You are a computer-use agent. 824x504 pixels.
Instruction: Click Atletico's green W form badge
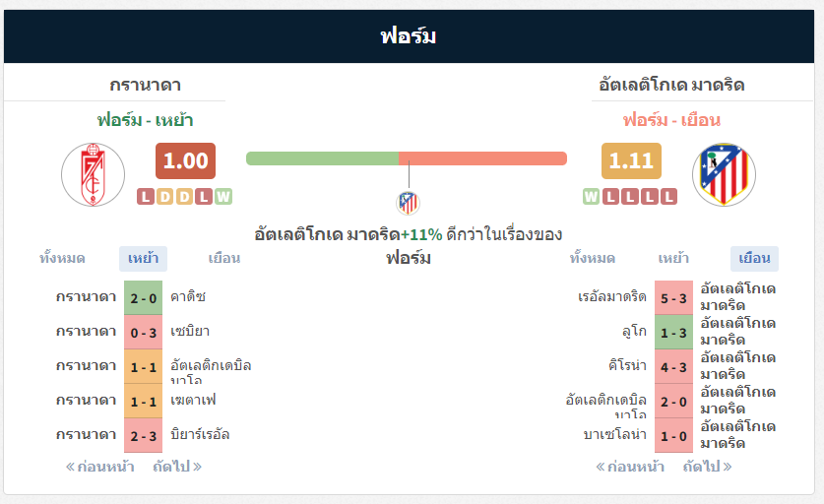(x=591, y=196)
